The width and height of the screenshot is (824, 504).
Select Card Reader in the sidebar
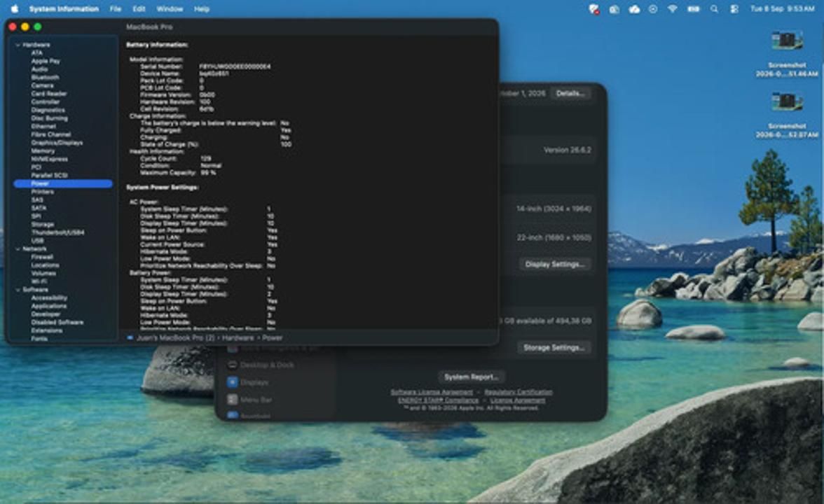point(49,94)
